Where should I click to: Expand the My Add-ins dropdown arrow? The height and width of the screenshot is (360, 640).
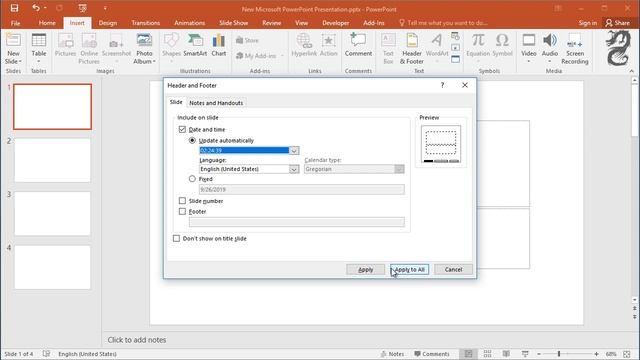[x=282, y=56]
